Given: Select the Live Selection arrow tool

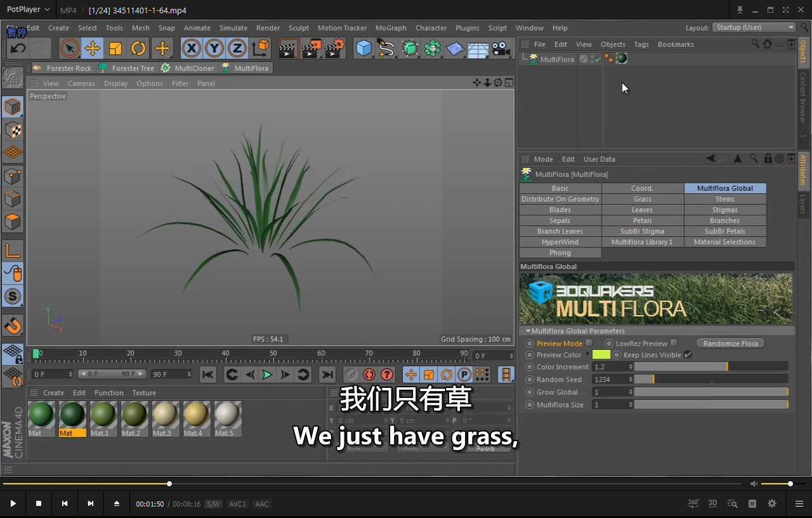Looking at the screenshot, I should coord(69,48).
